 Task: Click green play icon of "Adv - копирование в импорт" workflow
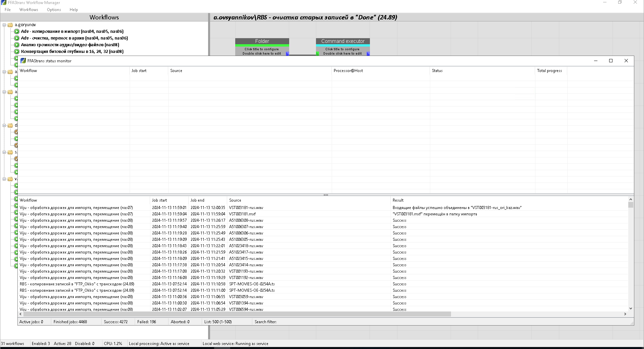click(17, 31)
